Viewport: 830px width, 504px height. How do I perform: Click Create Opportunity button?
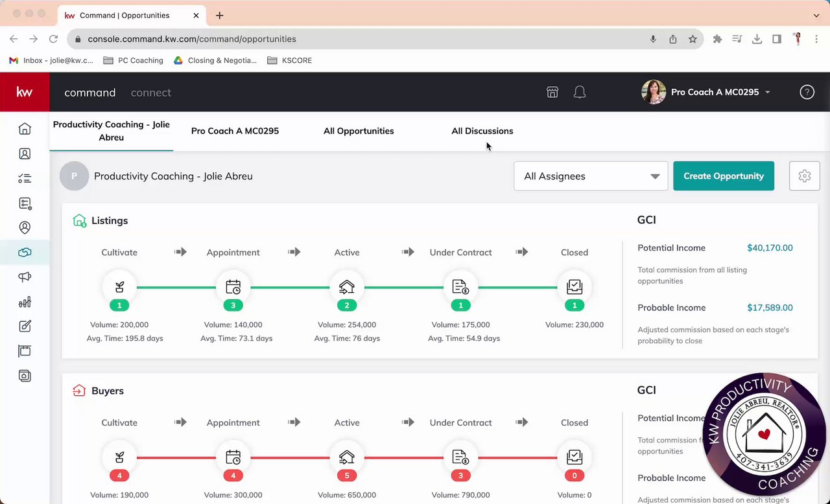(724, 176)
